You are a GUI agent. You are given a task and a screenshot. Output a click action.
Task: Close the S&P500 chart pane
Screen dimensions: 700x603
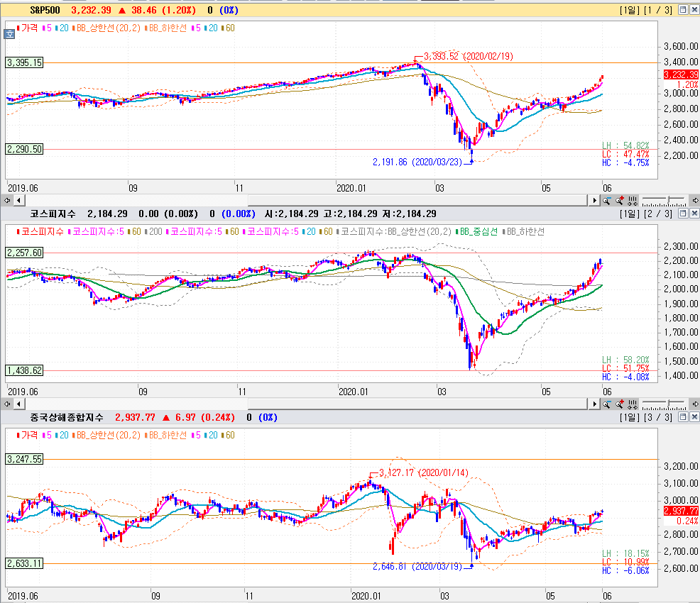(x=694, y=10)
